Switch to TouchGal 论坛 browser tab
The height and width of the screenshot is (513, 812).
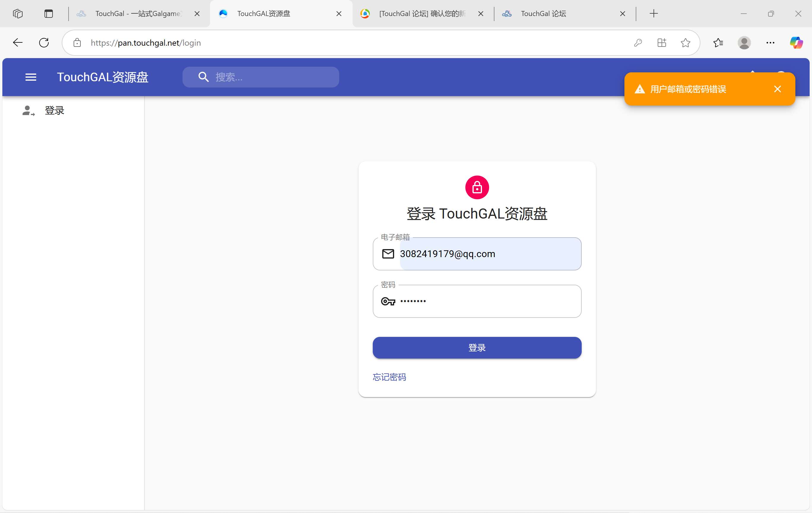point(564,13)
